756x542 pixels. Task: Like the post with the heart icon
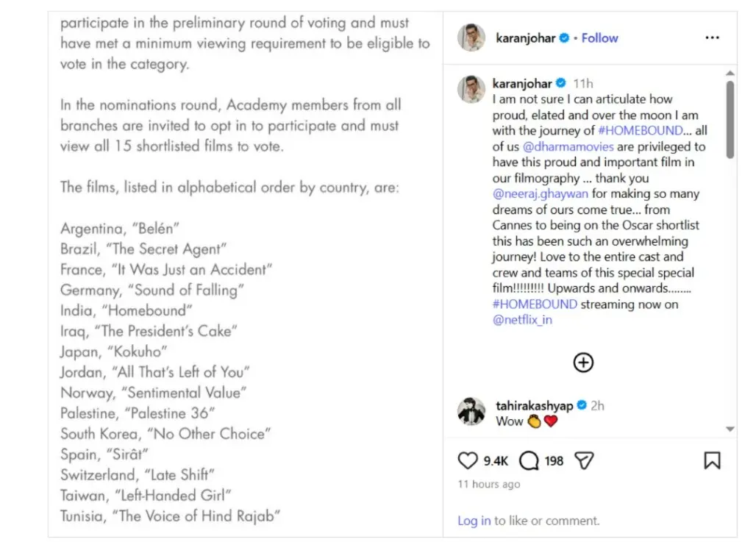click(x=468, y=461)
